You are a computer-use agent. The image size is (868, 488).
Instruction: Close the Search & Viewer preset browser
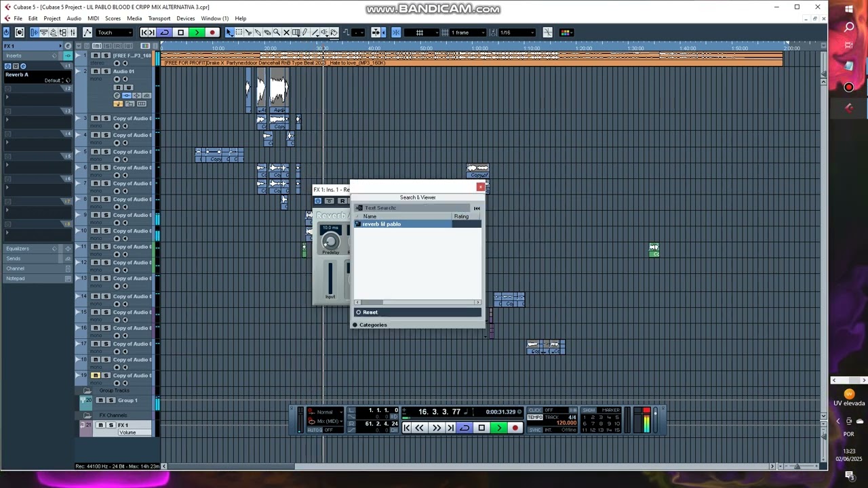click(x=480, y=186)
